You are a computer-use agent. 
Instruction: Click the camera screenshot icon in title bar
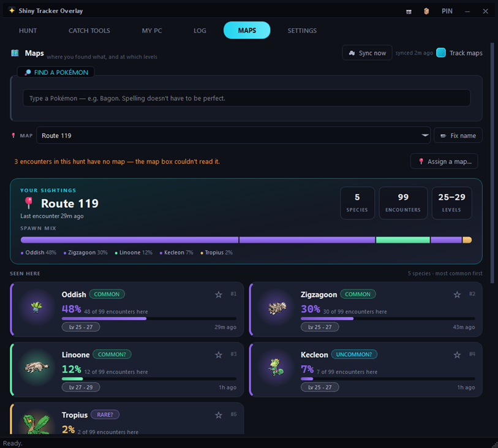[x=409, y=12]
